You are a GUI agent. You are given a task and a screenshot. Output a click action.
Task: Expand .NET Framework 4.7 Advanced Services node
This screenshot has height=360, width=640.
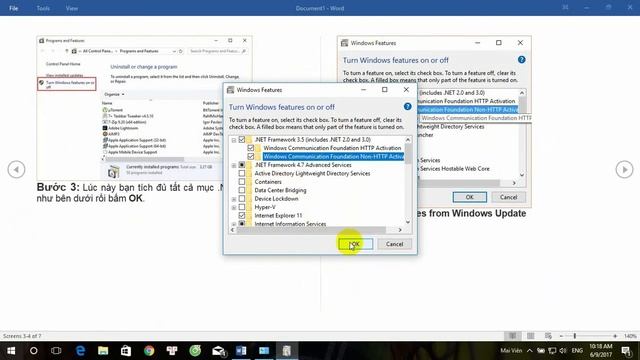coord(234,165)
